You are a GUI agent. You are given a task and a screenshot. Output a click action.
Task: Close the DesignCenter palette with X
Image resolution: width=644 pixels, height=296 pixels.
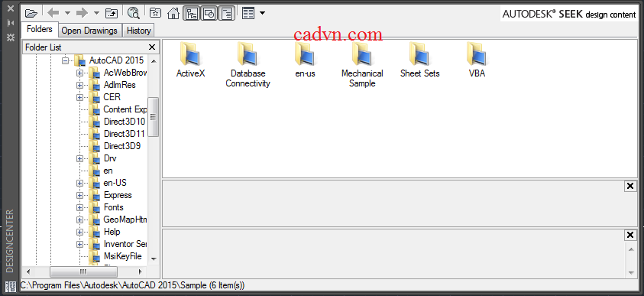[11, 8]
